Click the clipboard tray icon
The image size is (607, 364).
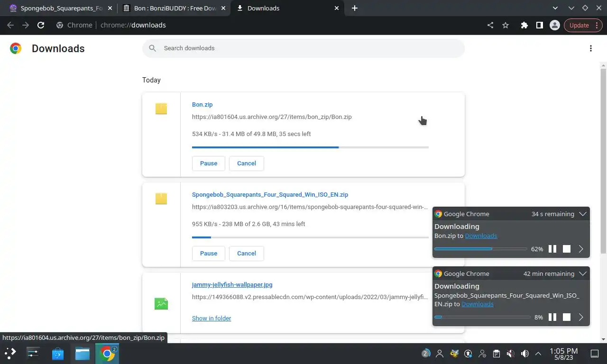(x=496, y=354)
